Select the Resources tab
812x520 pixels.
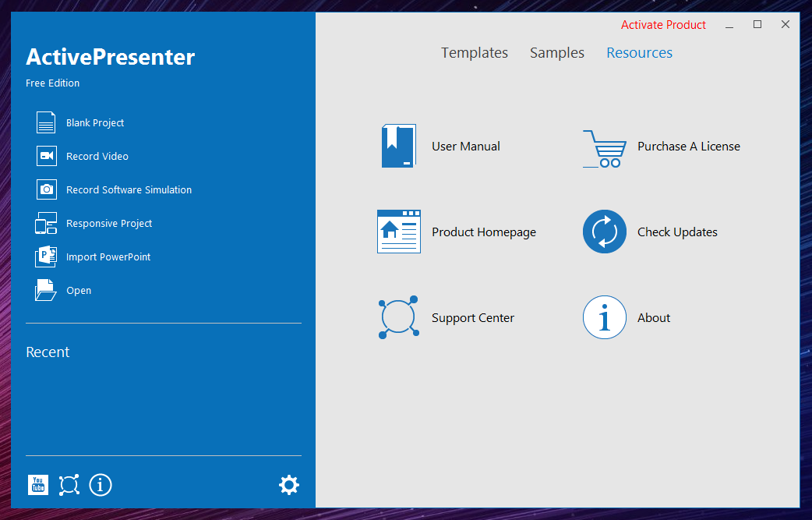(639, 53)
